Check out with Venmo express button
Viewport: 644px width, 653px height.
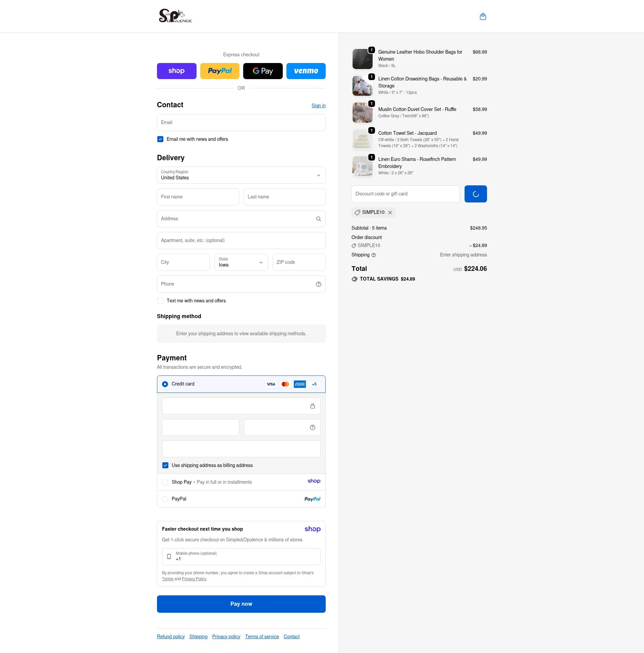point(306,71)
